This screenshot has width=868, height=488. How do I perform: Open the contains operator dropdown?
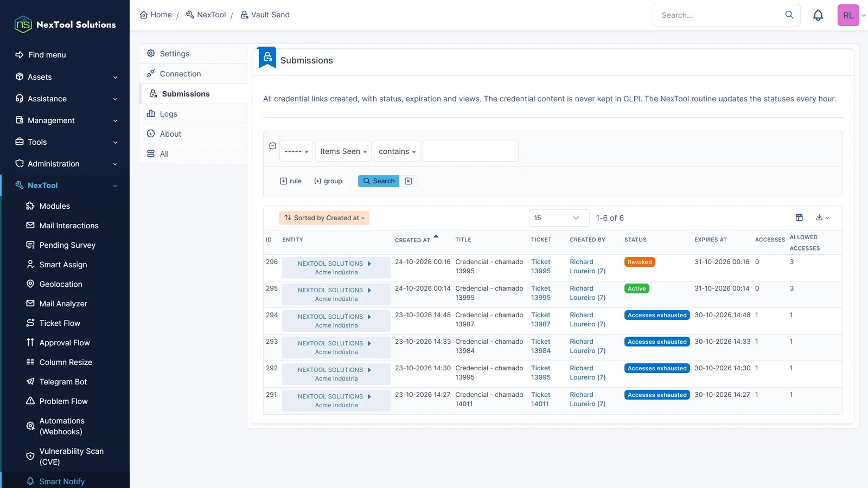tap(397, 151)
